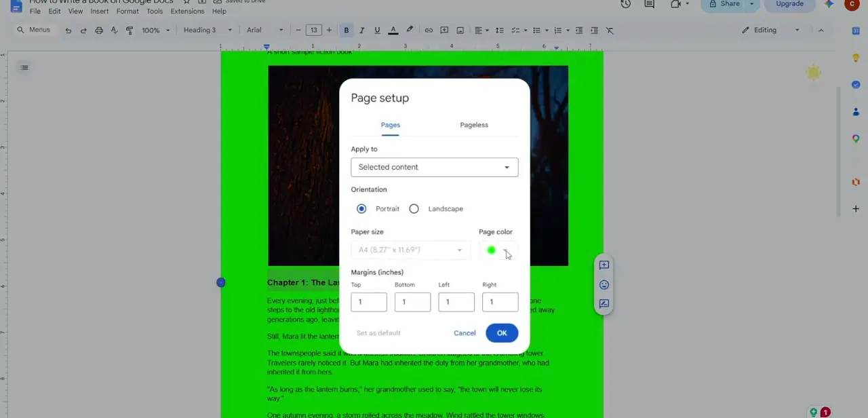This screenshot has height=418, width=868.
Task: Click suggest edits button beside page
Action: click(x=604, y=304)
